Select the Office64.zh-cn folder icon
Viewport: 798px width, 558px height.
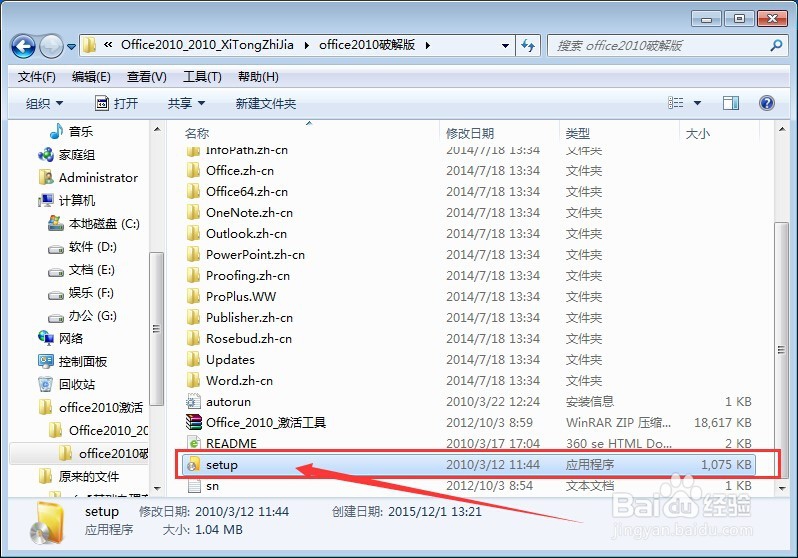click(x=193, y=191)
